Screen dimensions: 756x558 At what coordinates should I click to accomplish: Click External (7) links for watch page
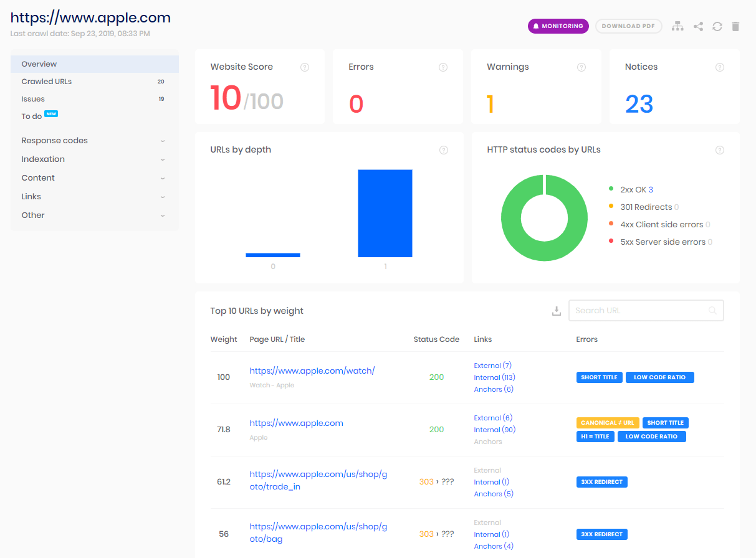click(493, 366)
